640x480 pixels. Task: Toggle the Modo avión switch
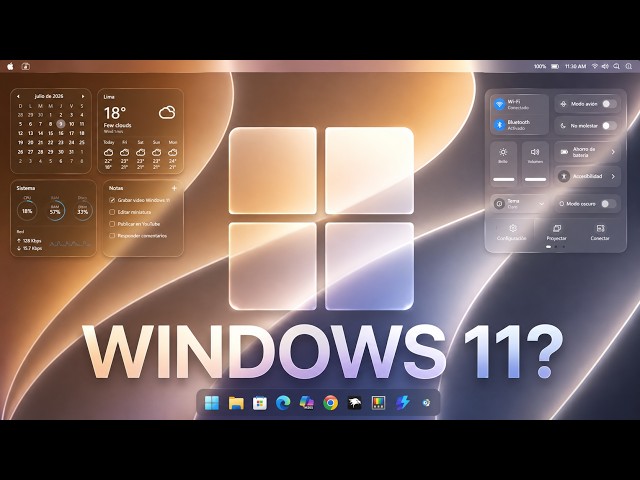pyautogui.click(x=609, y=104)
